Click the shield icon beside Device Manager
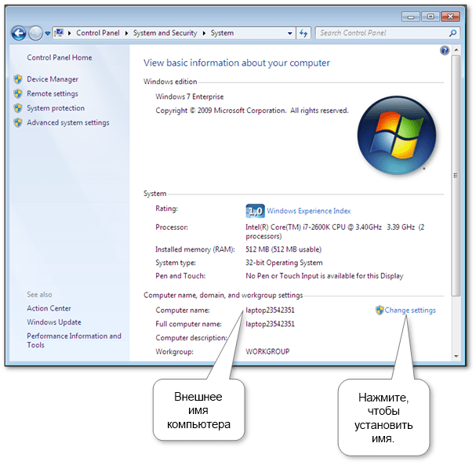This screenshot has width=476, height=465. point(18,79)
